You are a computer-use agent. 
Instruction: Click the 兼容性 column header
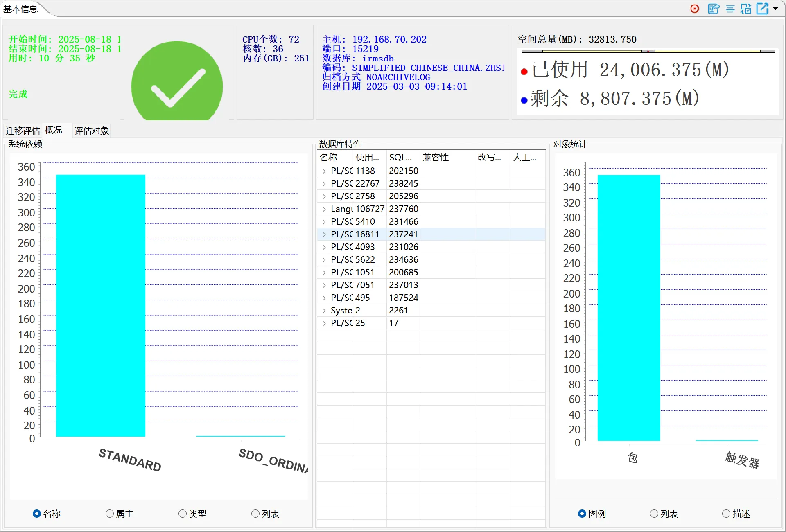coord(436,158)
